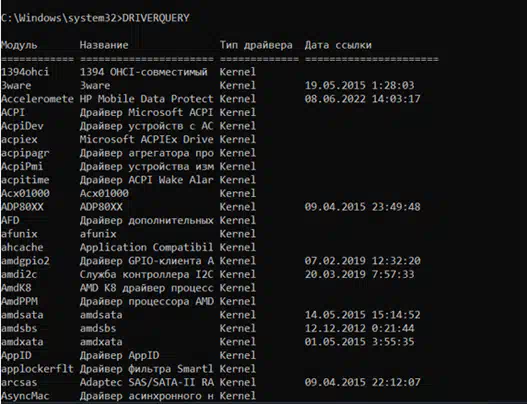Click the Тип драйвера column header
This screenshot has width=527, height=404.
(256, 45)
